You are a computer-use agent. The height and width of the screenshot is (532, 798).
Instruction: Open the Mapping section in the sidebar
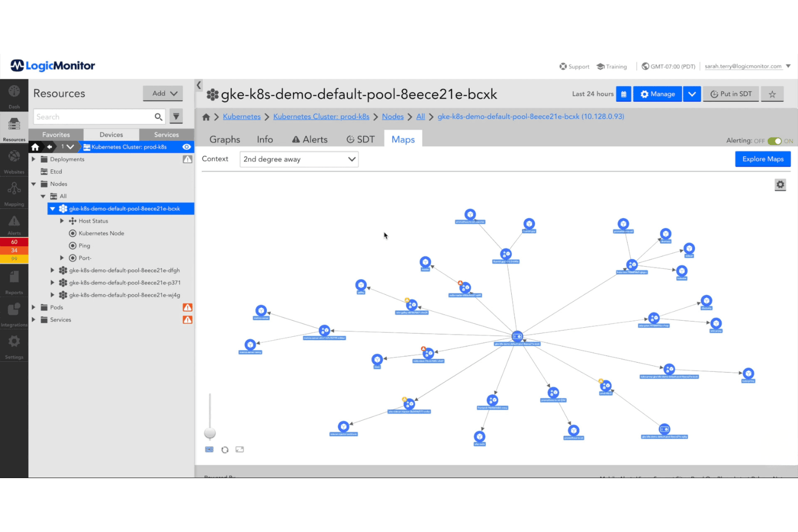[x=14, y=192]
